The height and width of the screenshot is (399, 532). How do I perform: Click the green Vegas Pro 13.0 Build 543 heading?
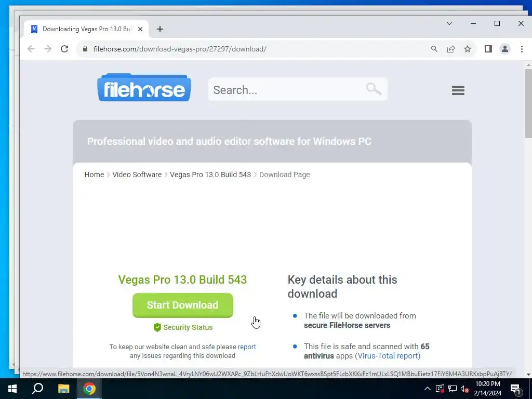click(182, 280)
